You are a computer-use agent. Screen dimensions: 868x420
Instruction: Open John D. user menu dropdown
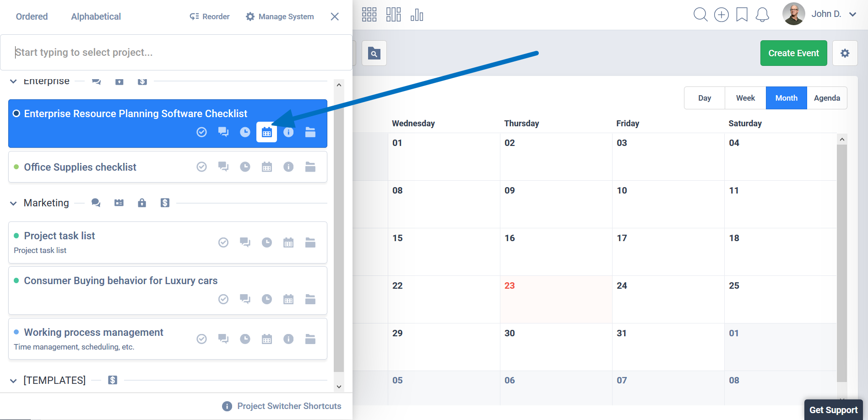[x=852, y=14]
